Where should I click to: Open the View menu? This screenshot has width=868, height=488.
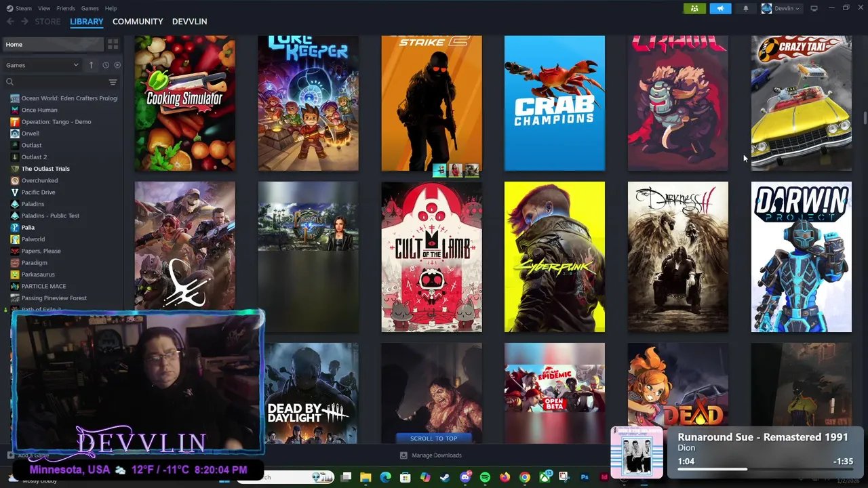pos(44,8)
